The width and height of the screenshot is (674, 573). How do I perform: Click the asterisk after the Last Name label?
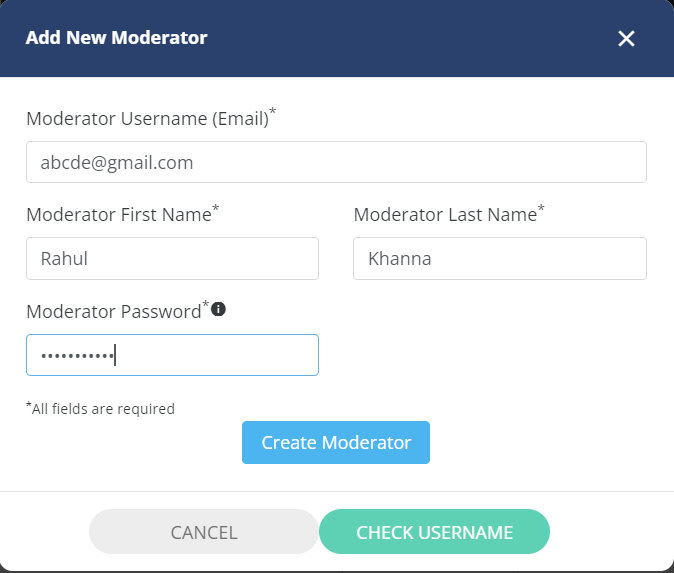pos(541,208)
